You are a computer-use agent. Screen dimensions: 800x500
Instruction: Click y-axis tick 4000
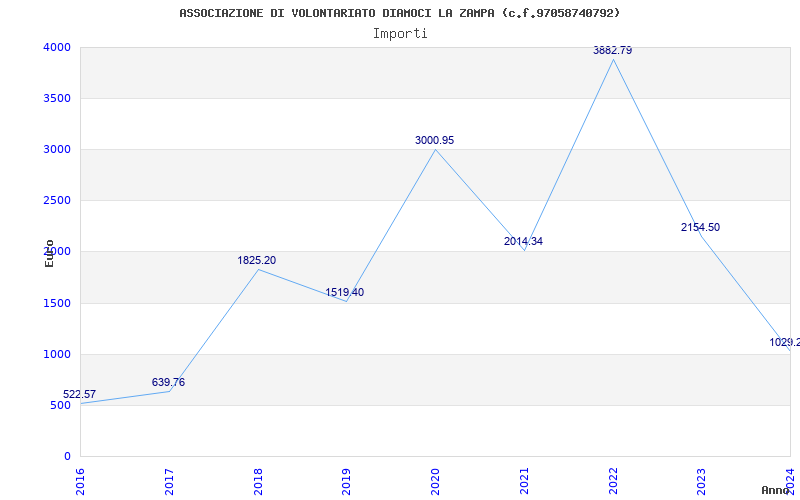56,47
